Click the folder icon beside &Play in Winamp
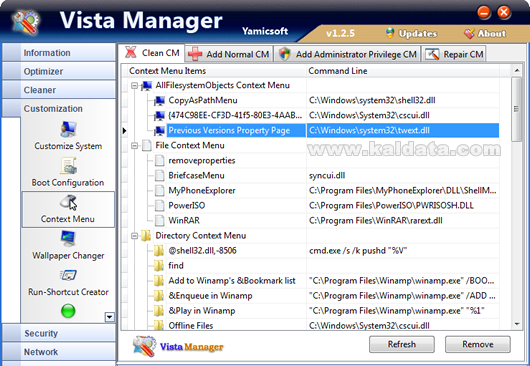The height and width of the screenshot is (366, 530). 159,311
